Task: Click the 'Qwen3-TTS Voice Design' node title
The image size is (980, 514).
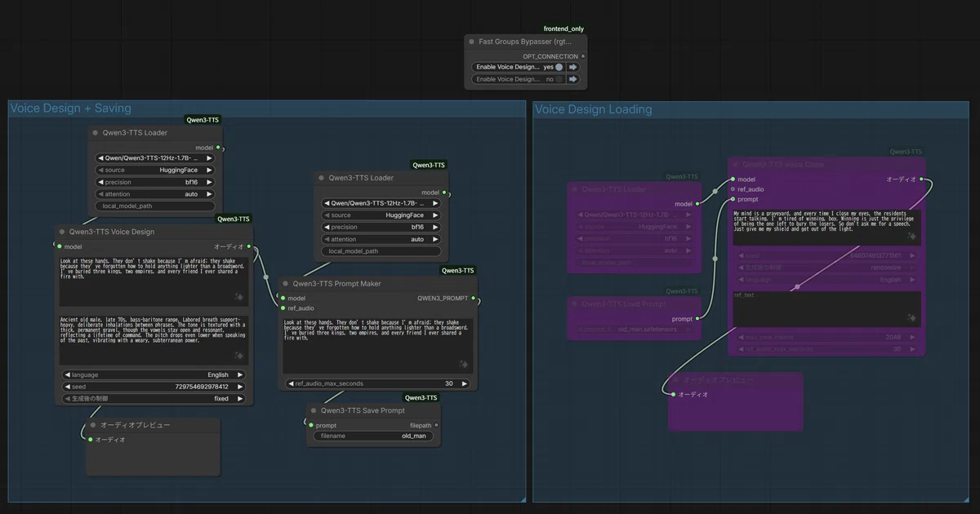Action: (x=112, y=232)
